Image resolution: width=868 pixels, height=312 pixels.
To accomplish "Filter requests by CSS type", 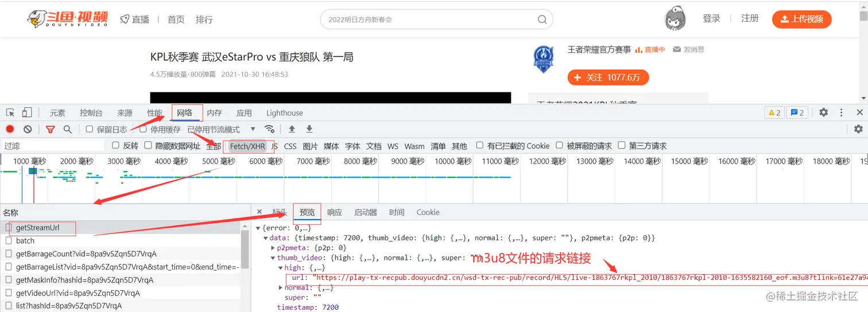I will pos(290,146).
